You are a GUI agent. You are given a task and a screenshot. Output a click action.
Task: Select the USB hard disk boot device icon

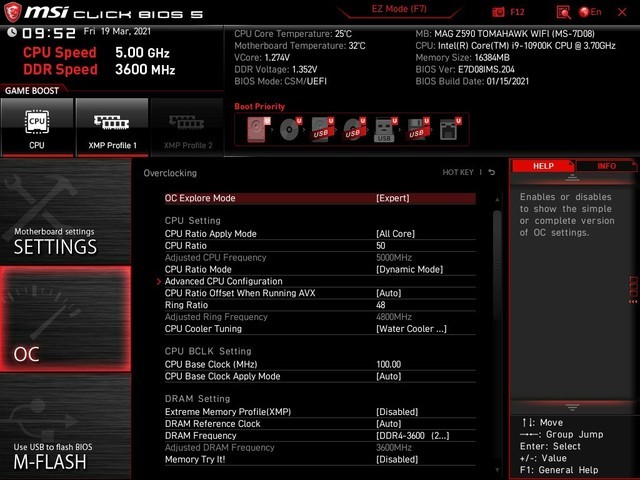(x=322, y=129)
